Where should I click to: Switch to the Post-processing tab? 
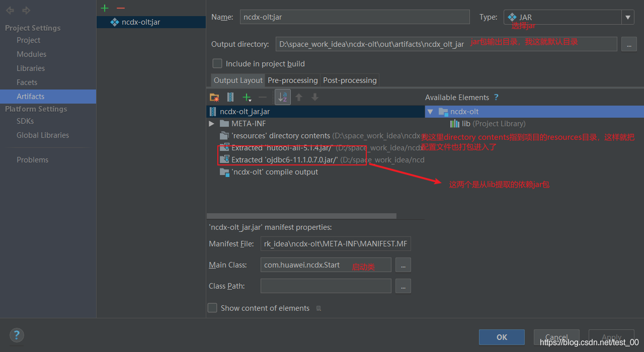[x=350, y=80]
